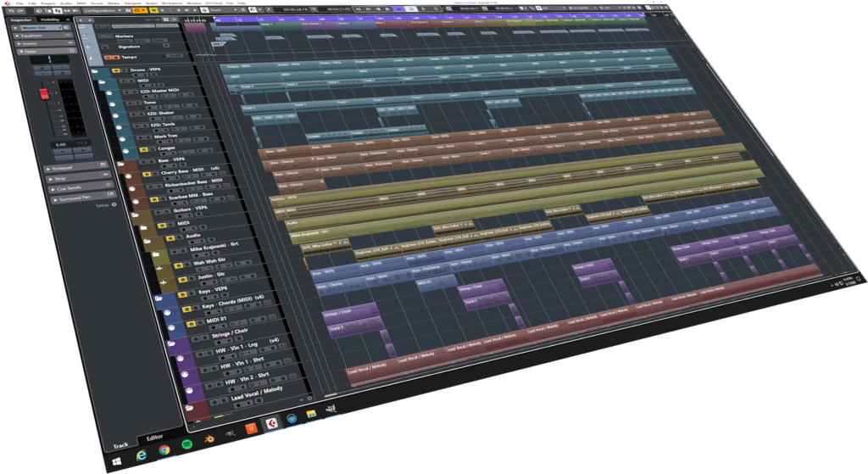Click the MIDI 01 instrument track icon

coord(171,328)
